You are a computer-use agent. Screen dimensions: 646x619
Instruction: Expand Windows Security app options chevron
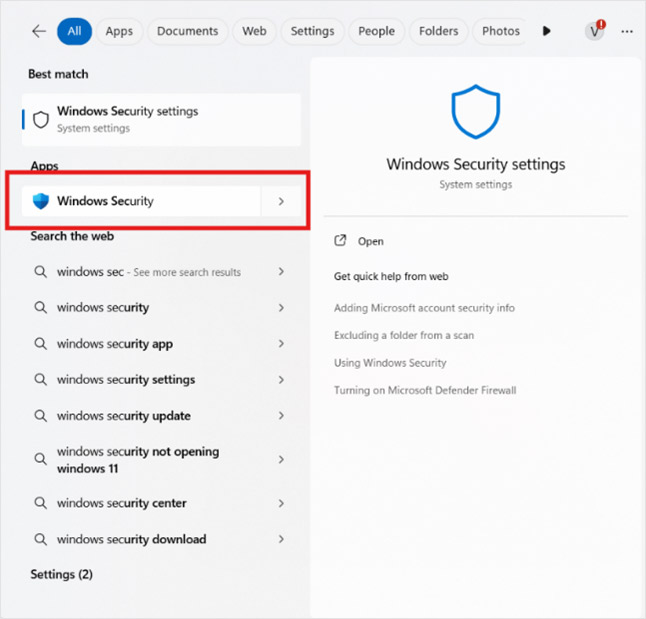[x=281, y=201]
